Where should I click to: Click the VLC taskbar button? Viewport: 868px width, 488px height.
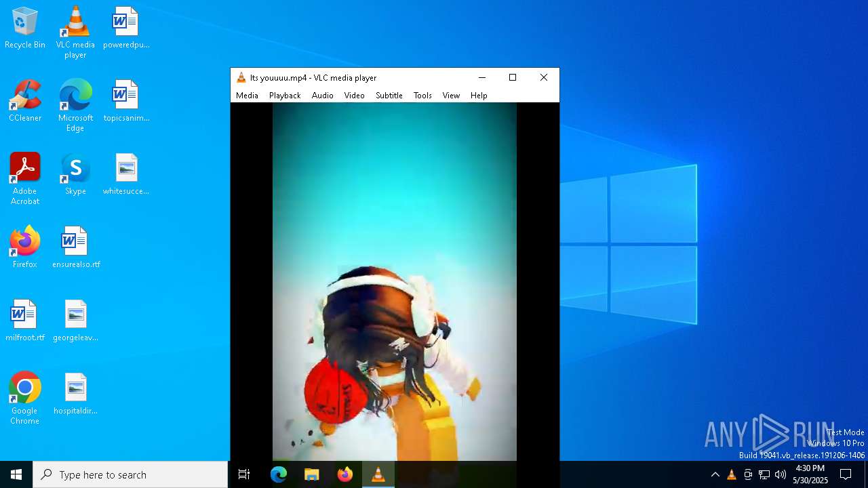click(x=378, y=474)
